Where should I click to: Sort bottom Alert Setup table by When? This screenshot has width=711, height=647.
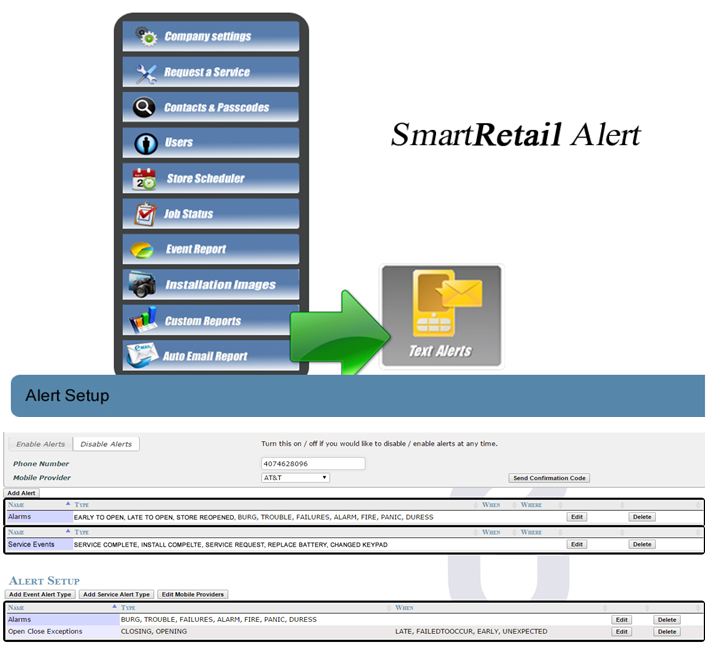point(499,608)
